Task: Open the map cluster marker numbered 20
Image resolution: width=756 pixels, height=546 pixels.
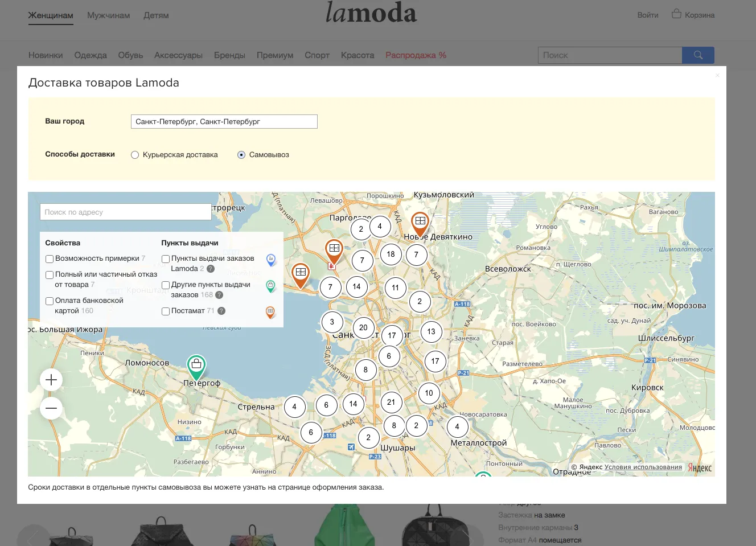Action: tap(363, 327)
